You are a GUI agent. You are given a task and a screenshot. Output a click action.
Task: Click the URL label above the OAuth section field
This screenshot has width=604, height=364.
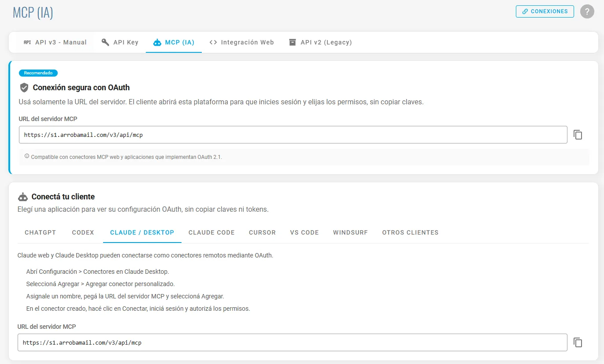(x=48, y=119)
